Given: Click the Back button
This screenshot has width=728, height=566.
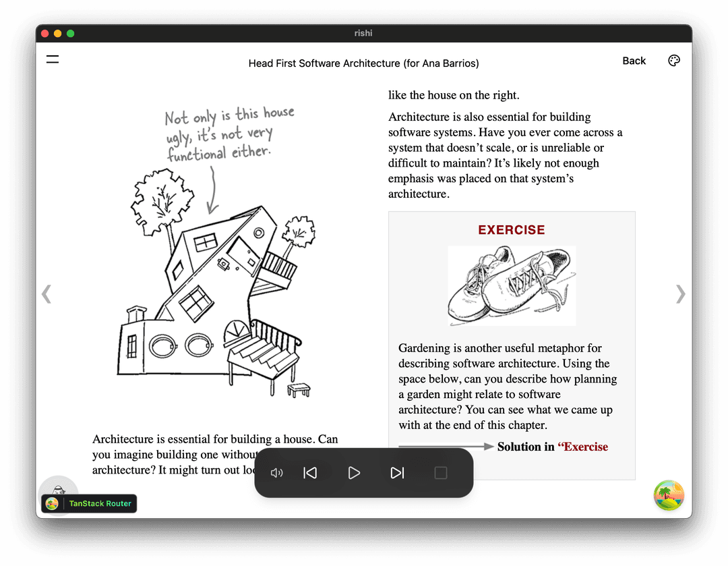Looking at the screenshot, I should [634, 61].
